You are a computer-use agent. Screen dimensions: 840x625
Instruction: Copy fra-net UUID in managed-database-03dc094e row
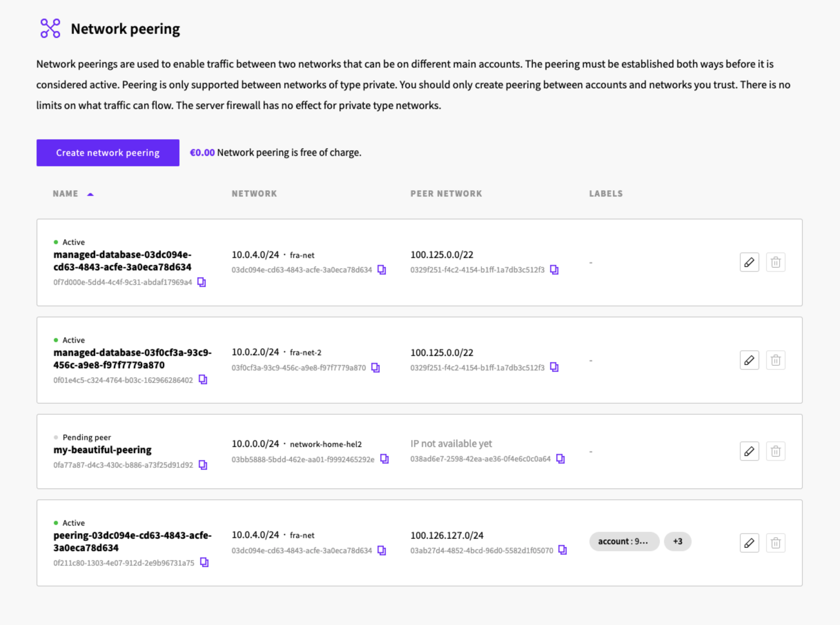382,270
